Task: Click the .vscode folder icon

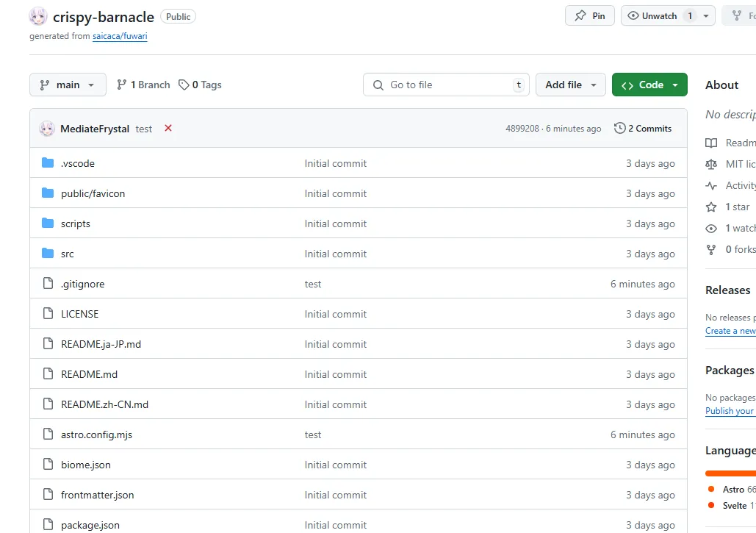Action: [x=48, y=163]
